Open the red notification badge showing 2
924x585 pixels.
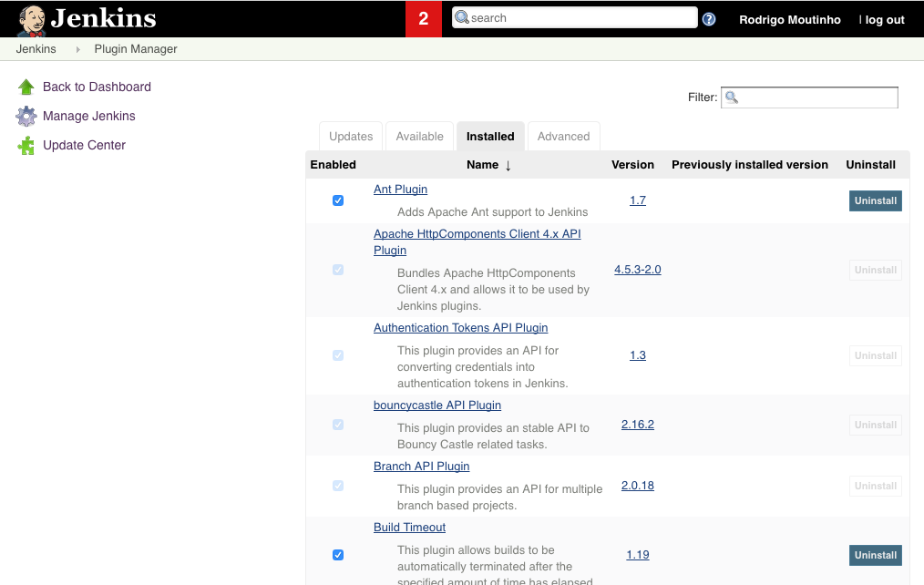click(424, 18)
